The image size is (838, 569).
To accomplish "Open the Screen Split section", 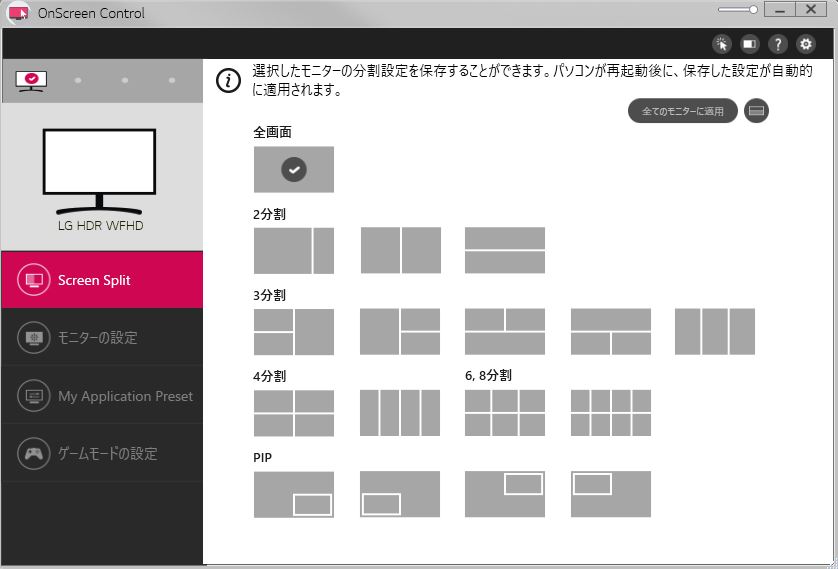I will click(102, 280).
